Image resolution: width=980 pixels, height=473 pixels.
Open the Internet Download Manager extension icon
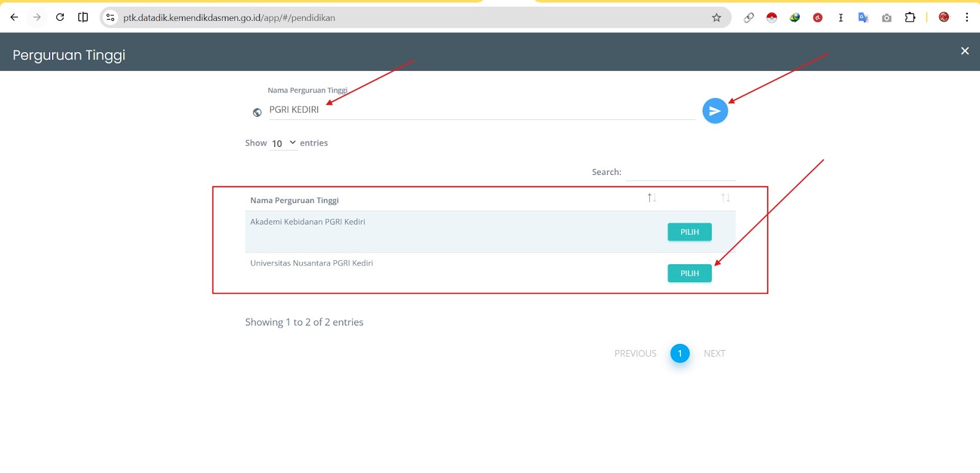pos(795,18)
